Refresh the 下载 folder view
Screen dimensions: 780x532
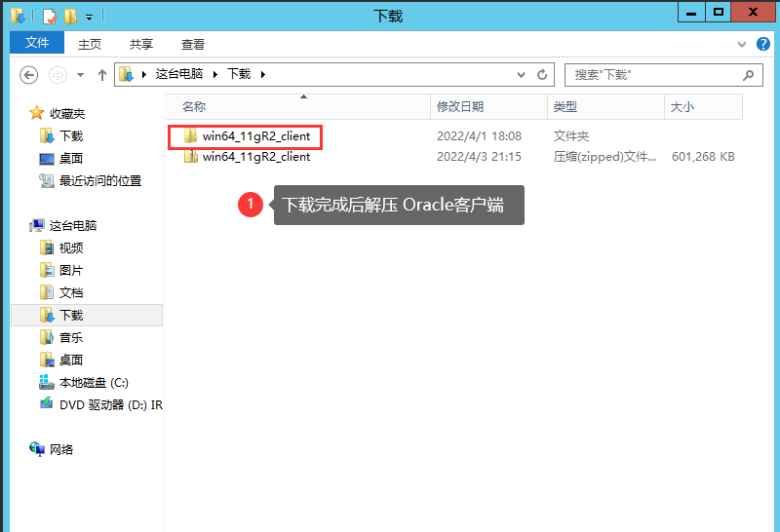coord(542,75)
